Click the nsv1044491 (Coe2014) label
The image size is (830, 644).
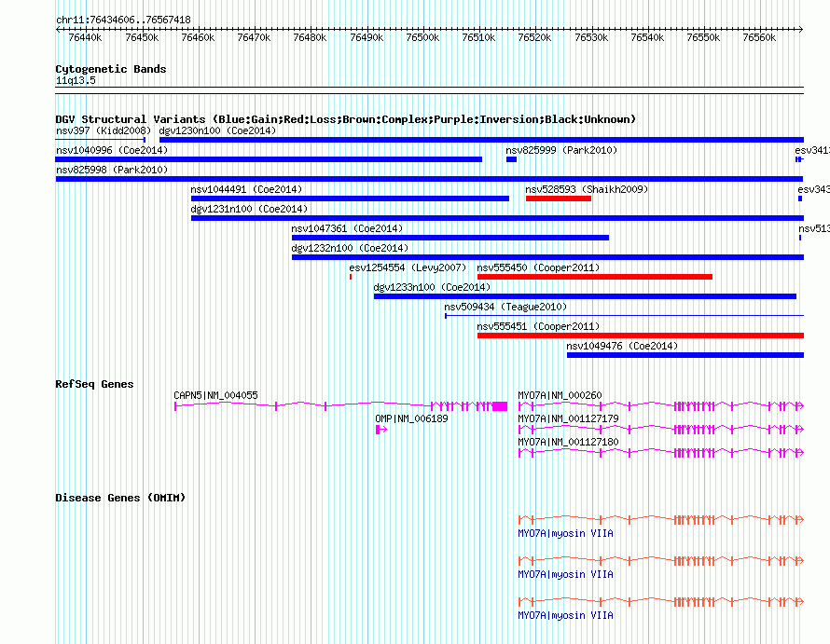[x=247, y=189]
